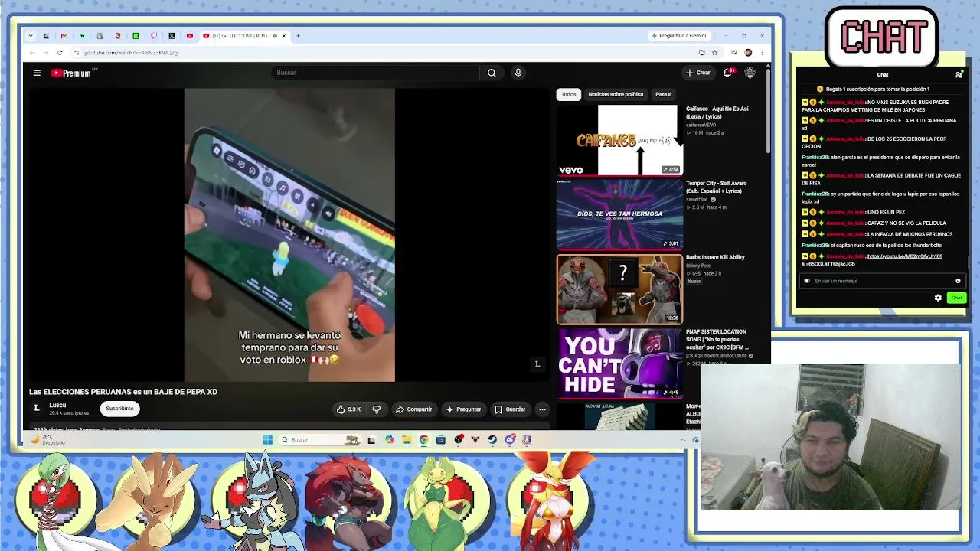Click the Preguntar button

click(463, 409)
